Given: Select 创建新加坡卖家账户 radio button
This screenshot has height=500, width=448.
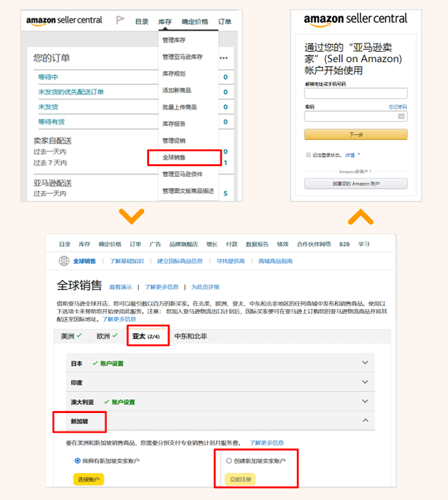Looking at the screenshot, I should click(228, 461).
